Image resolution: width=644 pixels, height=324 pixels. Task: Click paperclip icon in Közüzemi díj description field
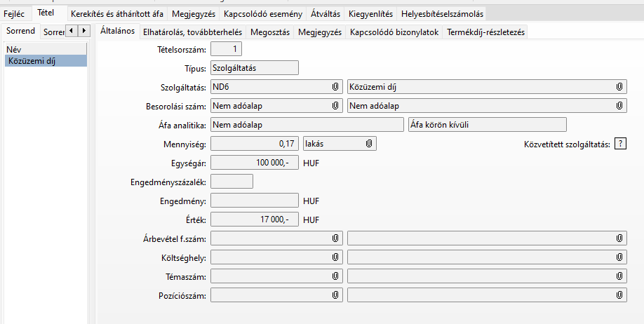coord(619,87)
